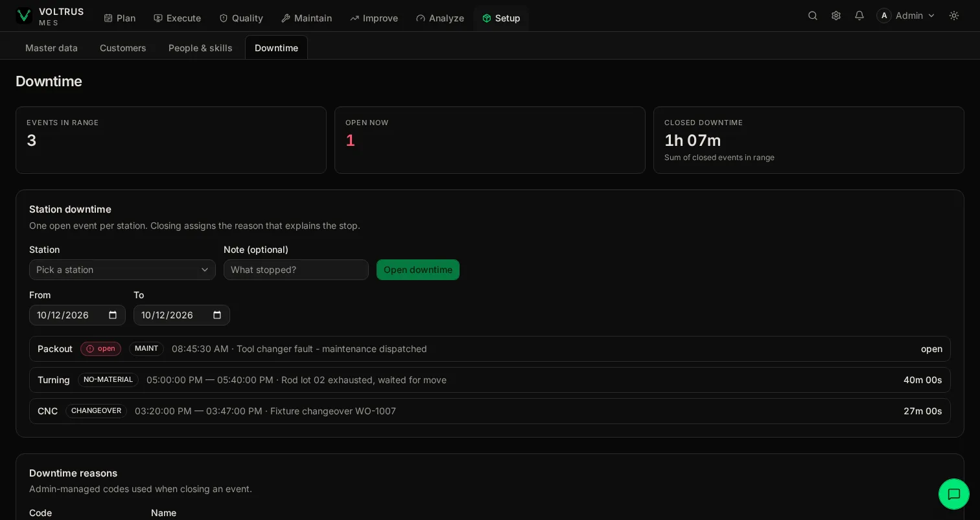
Task: Click the Admin avatar circle
Action: (884, 16)
